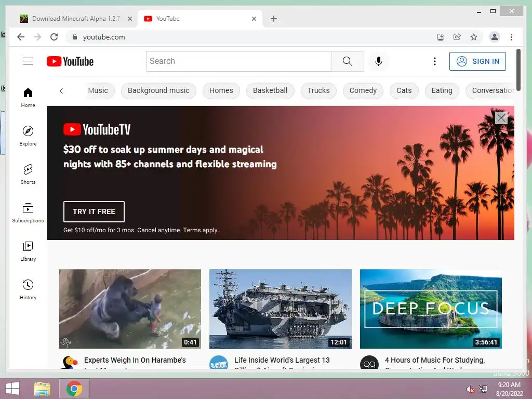Viewport: 532px width, 399px height.
Task: Click the install app icon in address bar
Action: (x=440, y=37)
